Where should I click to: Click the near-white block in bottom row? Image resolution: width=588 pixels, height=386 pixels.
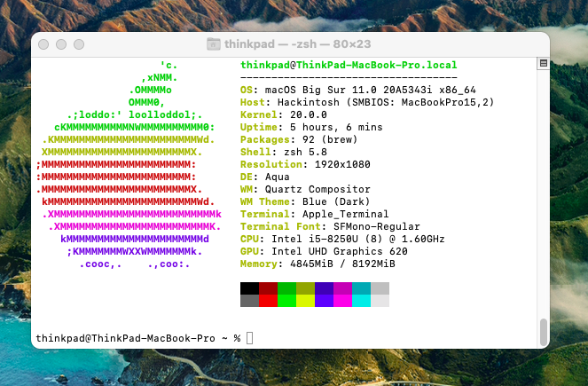380,301
